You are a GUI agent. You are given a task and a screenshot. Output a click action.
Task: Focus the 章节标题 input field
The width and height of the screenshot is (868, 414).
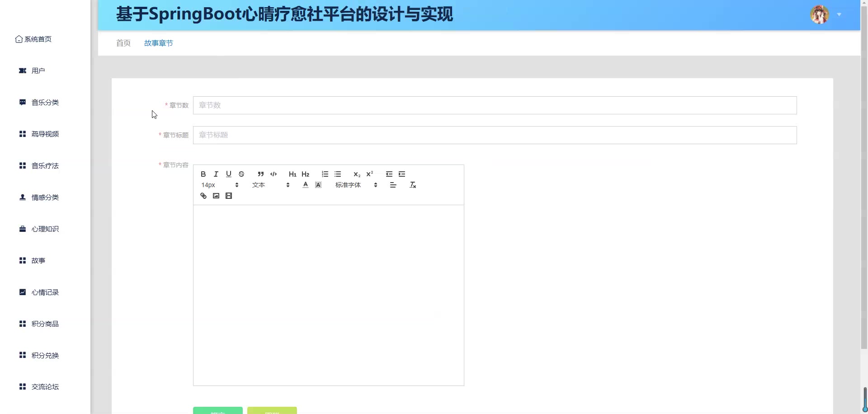click(x=495, y=135)
